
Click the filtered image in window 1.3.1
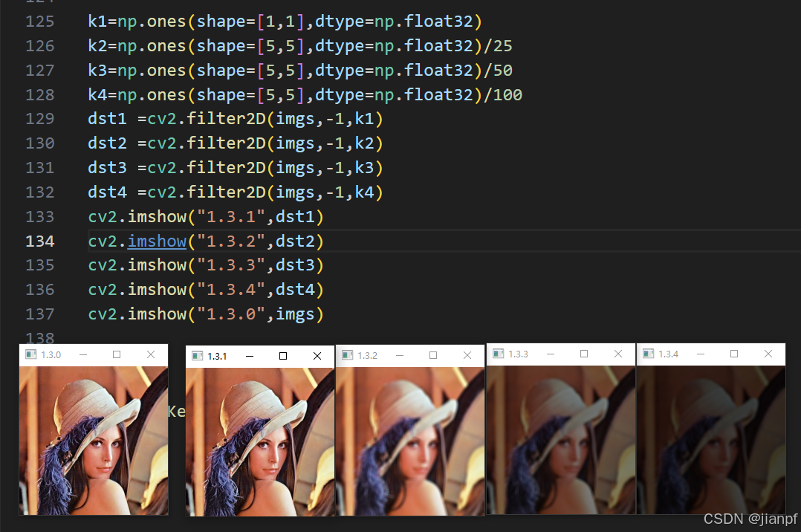[260, 442]
